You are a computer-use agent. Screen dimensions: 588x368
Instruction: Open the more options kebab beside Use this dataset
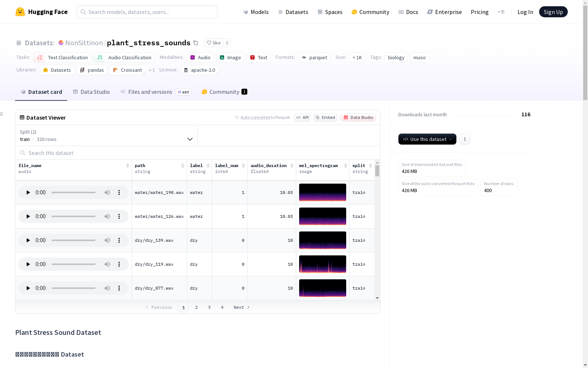465,139
